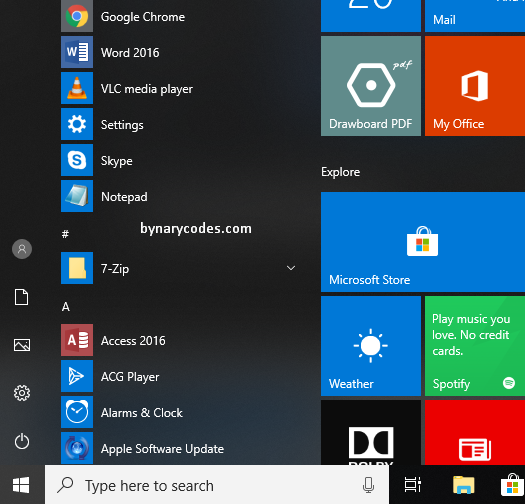Click the Power button in sidebar
This screenshot has height=504, width=525.
coord(22,441)
